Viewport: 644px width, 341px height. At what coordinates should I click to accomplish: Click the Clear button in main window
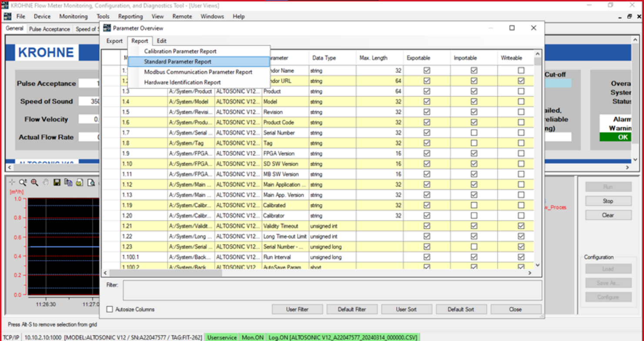(x=608, y=215)
